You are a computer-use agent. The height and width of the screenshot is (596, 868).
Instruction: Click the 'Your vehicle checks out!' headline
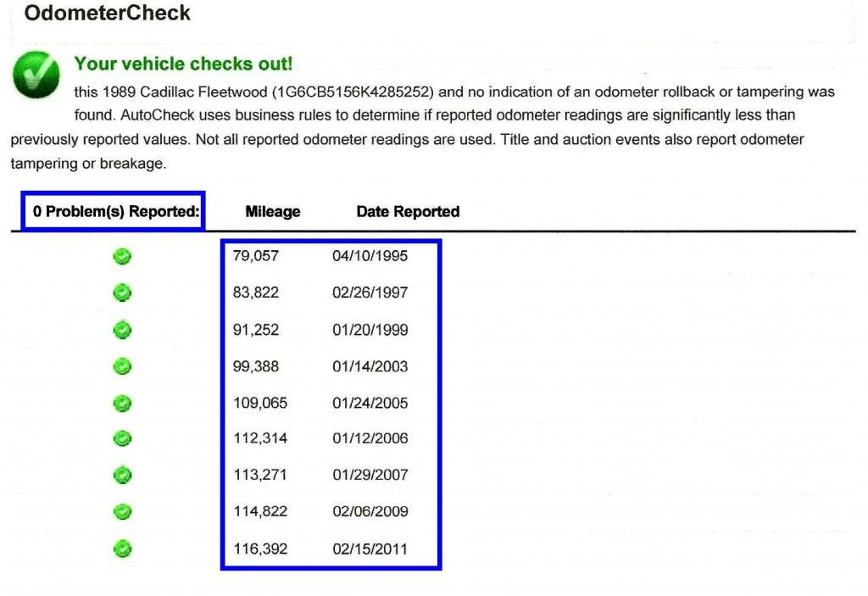(183, 64)
